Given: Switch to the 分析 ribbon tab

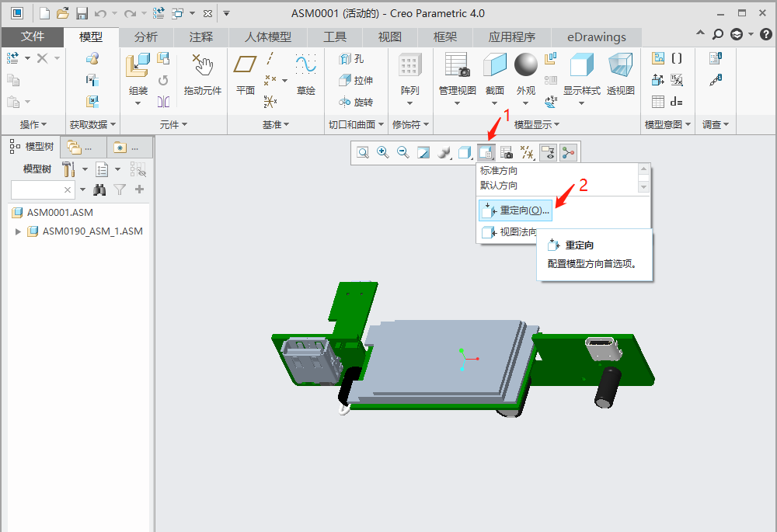Looking at the screenshot, I should click(x=145, y=37).
